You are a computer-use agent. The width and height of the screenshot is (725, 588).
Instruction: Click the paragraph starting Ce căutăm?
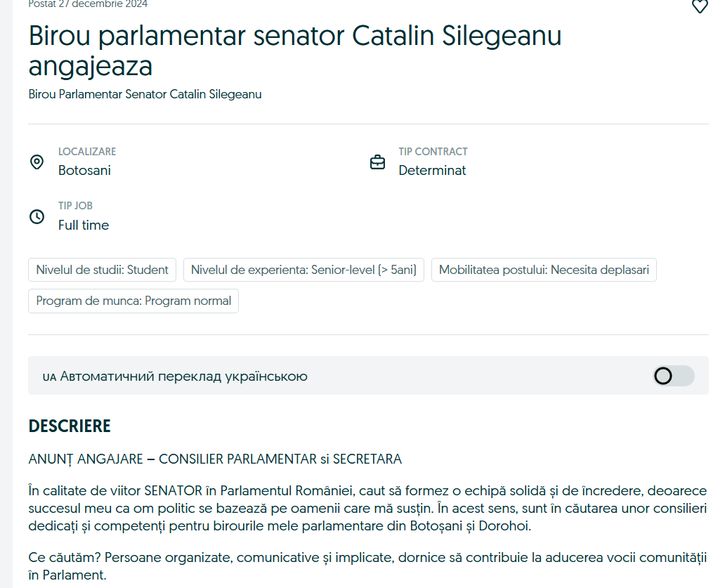click(367, 566)
